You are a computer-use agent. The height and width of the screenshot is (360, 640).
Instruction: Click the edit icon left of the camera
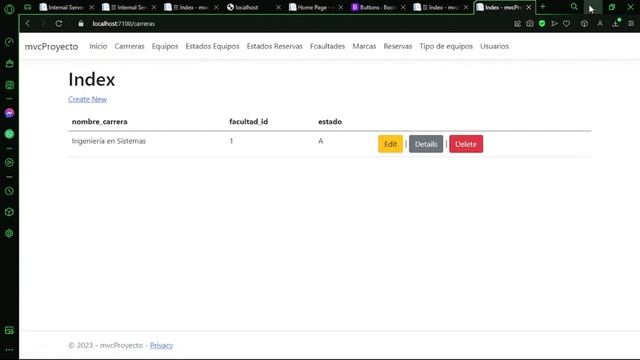coord(518,24)
